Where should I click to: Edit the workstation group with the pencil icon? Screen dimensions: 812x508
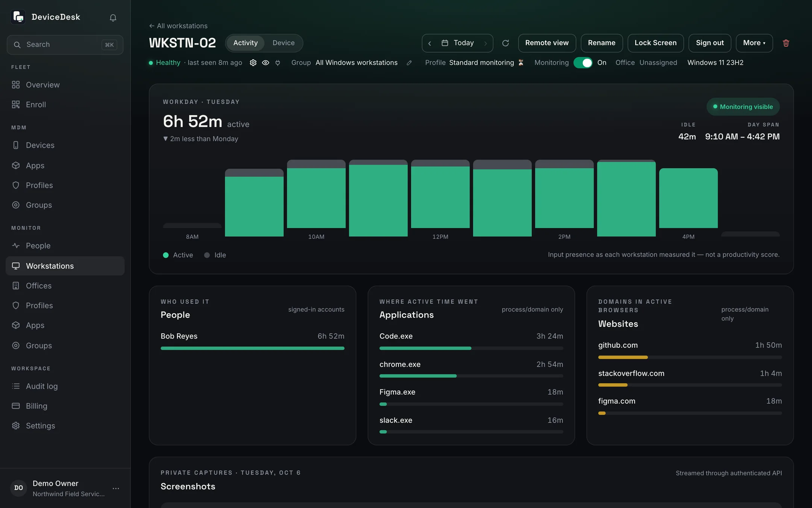click(x=409, y=63)
